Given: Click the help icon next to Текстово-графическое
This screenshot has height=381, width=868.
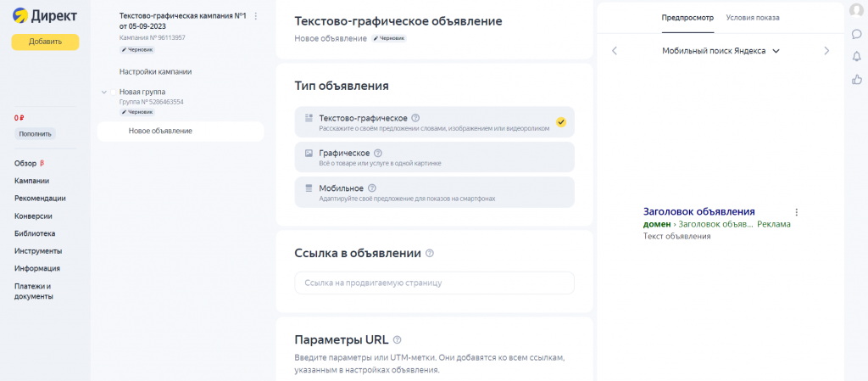Looking at the screenshot, I should coord(415,118).
